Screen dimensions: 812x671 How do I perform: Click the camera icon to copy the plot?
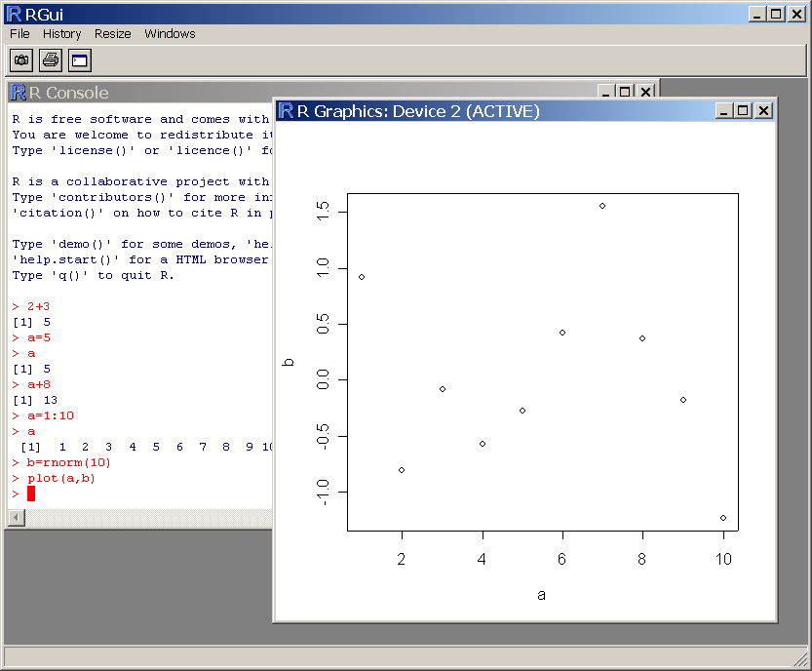(x=21, y=60)
